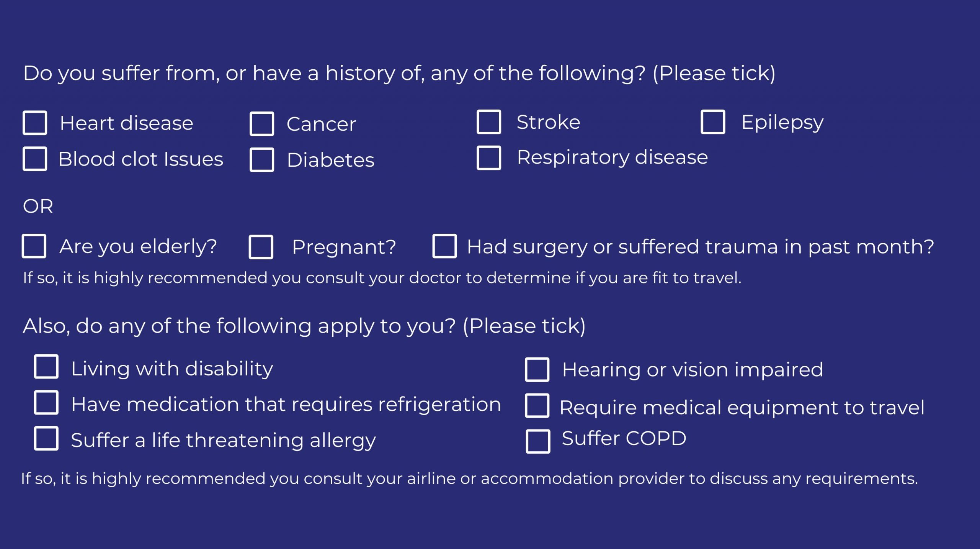Image resolution: width=980 pixels, height=549 pixels.
Task: Check the Diabetes option
Action: [x=262, y=159]
